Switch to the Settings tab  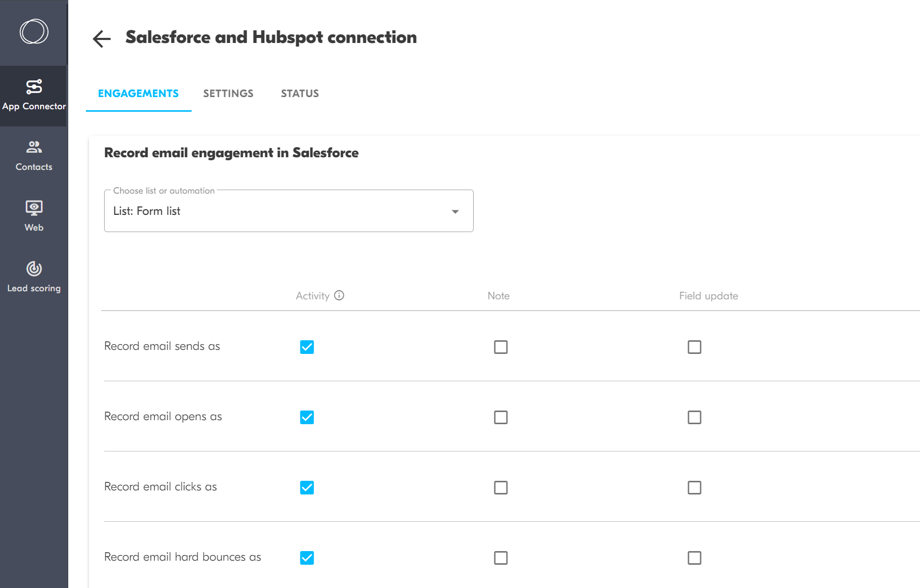click(x=228, y=94)
